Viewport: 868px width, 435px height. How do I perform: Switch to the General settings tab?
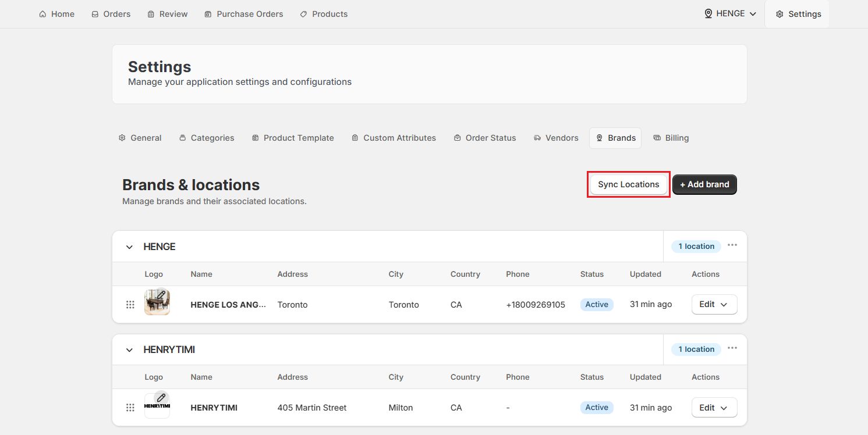coord(140,138)
